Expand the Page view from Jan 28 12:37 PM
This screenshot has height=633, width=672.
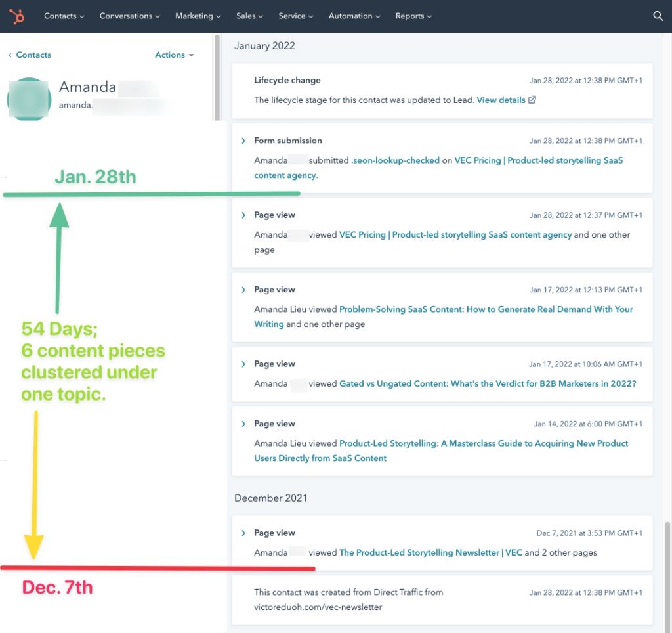pyautogui.click(x=243, y=215)
